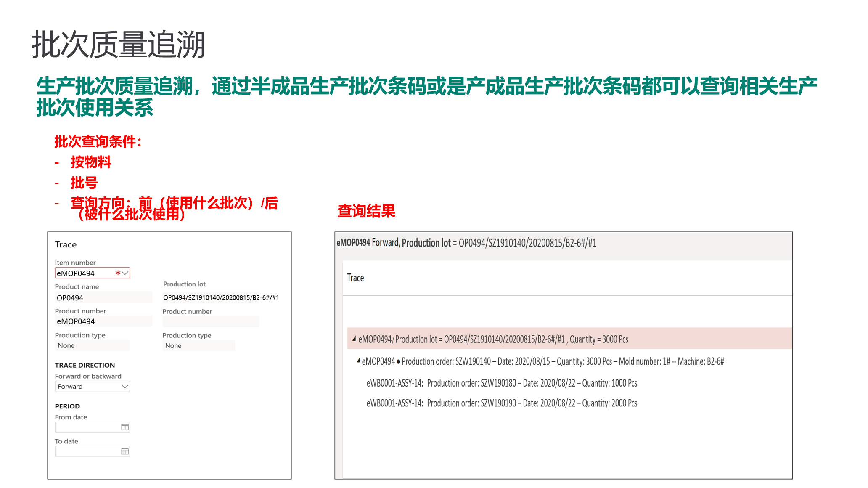Click the 按物料 bullet item
This screenshot has width=868, height=488.
[91, 162]
